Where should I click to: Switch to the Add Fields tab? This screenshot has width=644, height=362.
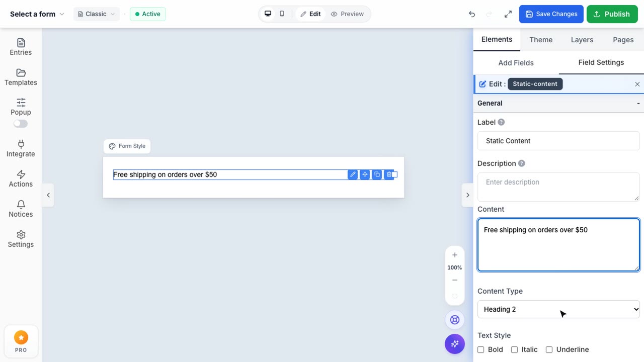coord(516,63)
